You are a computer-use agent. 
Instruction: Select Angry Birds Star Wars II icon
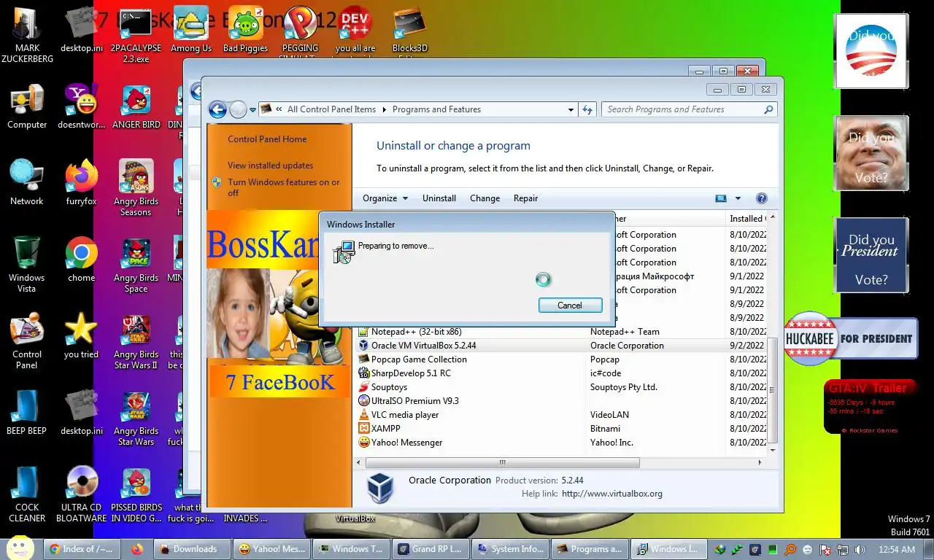click(136, 342)
